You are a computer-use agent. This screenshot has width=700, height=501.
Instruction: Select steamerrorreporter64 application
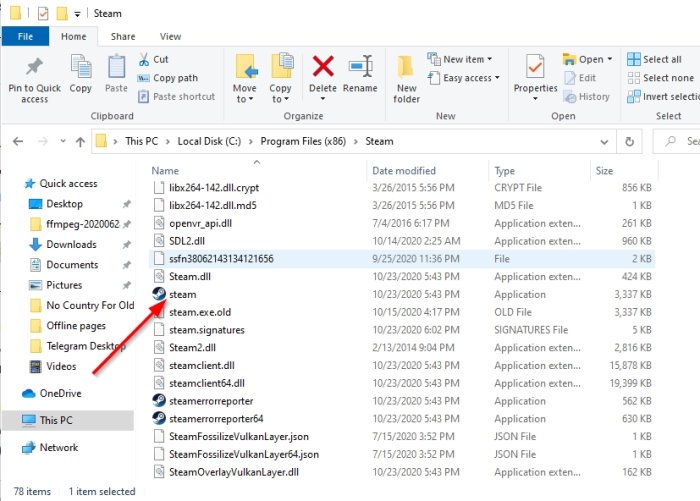tap(208, 419)
